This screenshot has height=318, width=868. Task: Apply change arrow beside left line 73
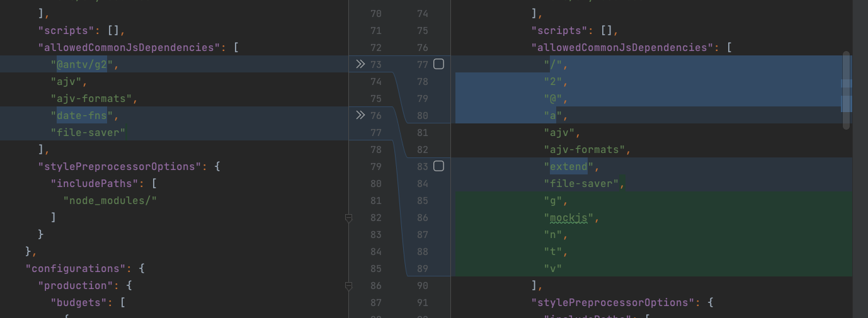360,64
